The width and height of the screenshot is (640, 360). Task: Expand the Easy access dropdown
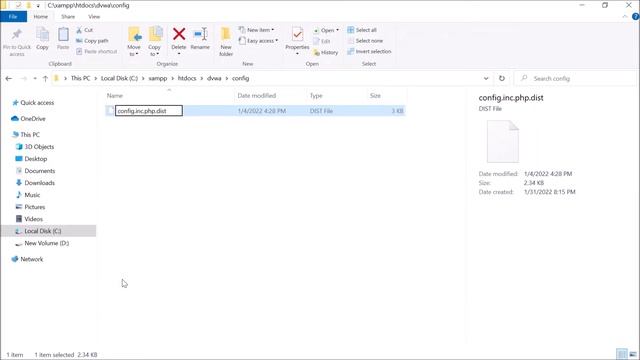point(258,41)
